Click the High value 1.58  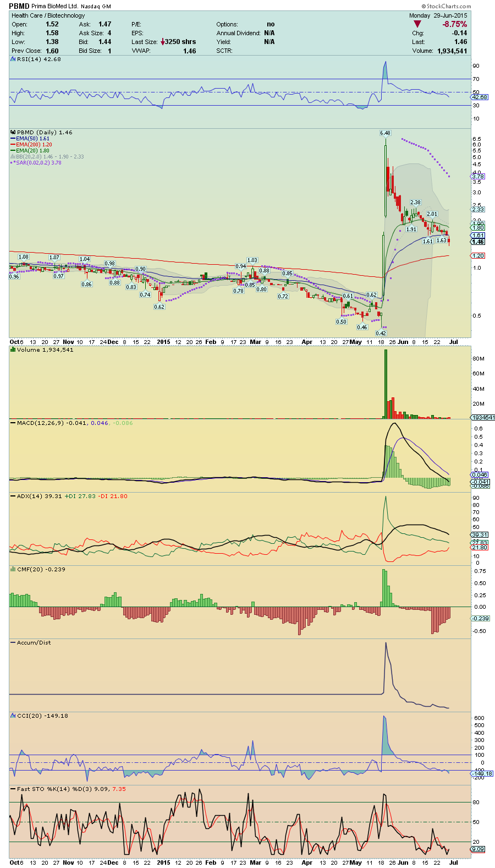pos(52,33)
